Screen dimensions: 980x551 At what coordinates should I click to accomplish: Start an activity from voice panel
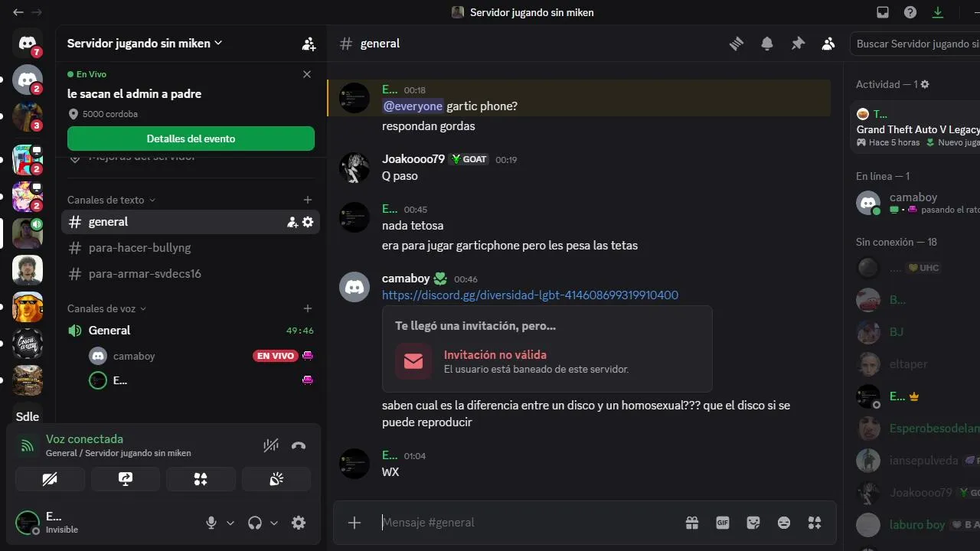pyautogui.click(x=201, y=479)
